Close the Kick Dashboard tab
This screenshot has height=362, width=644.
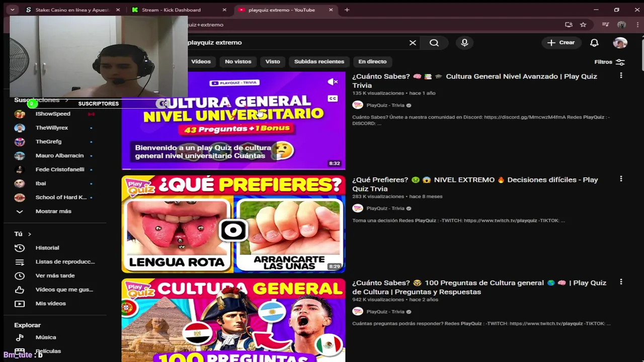[224, 10]
